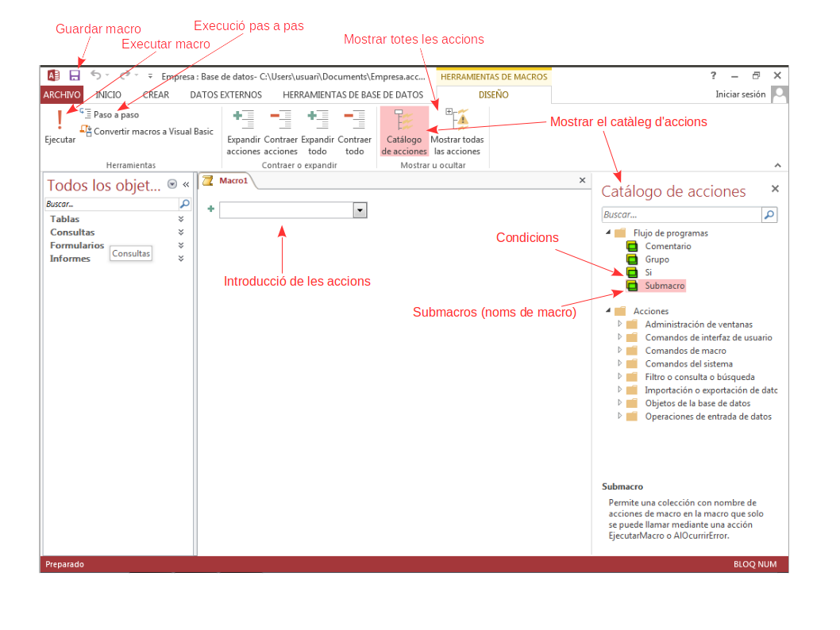Click Expandir acciones icon
This screenshot has width=840, height=630.
(x=243, y=121)
